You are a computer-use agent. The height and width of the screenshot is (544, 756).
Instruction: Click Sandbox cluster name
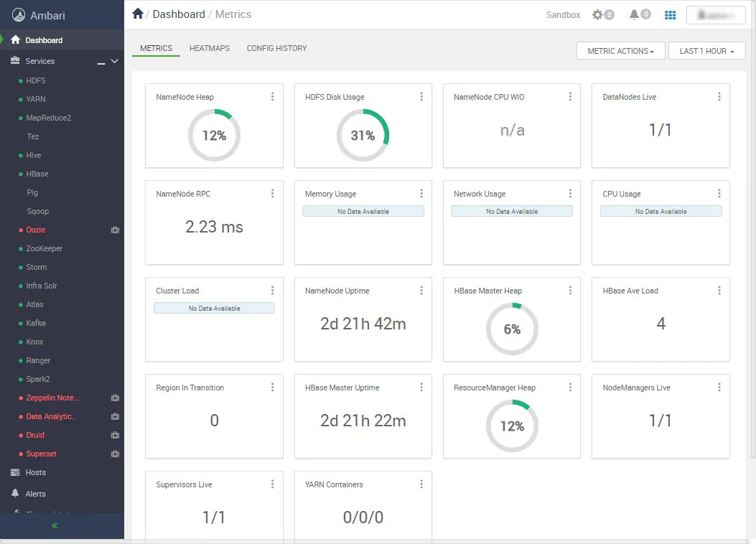(x=563, y=15)
